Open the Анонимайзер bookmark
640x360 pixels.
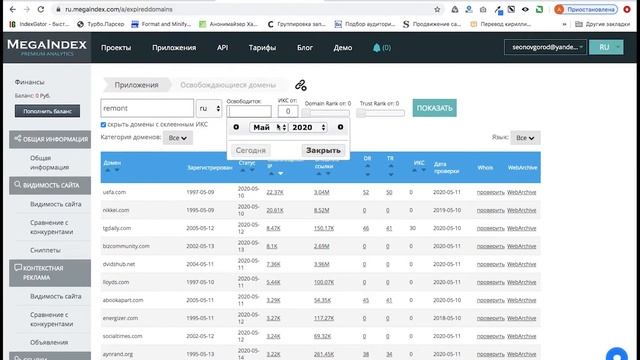click(229, 24)
